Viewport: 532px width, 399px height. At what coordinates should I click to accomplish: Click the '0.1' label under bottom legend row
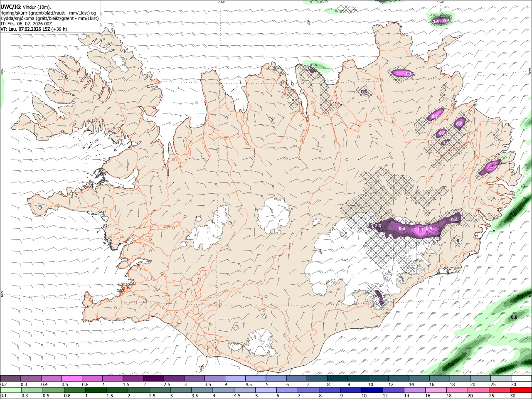[4, 396]
